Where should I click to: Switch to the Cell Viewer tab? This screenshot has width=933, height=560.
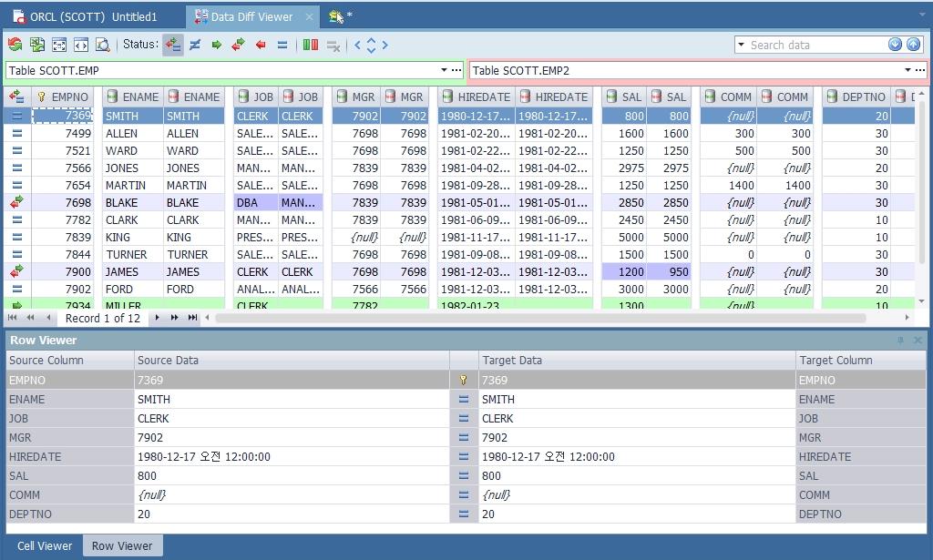pyautogui.click(x=45, y=545)
